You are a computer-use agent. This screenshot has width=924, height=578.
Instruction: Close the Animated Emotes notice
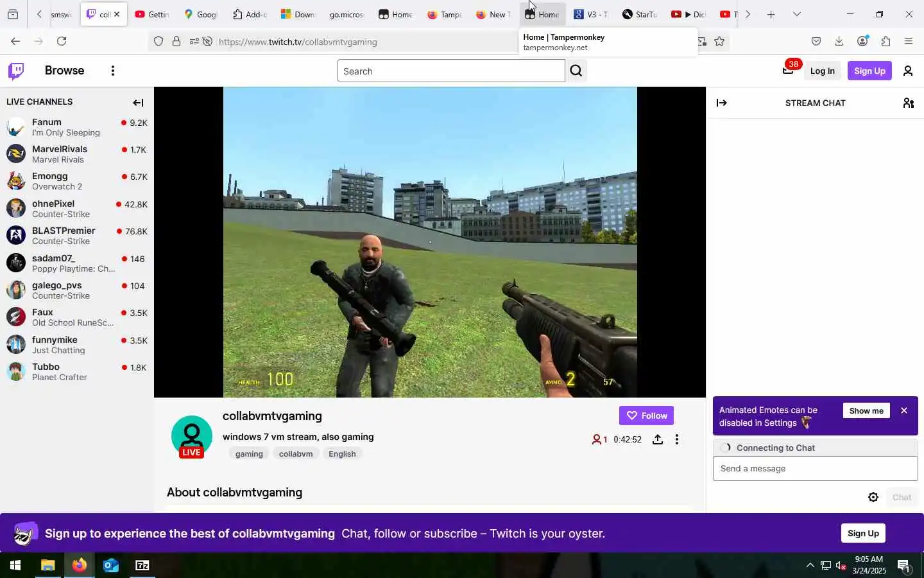point(904,410)
